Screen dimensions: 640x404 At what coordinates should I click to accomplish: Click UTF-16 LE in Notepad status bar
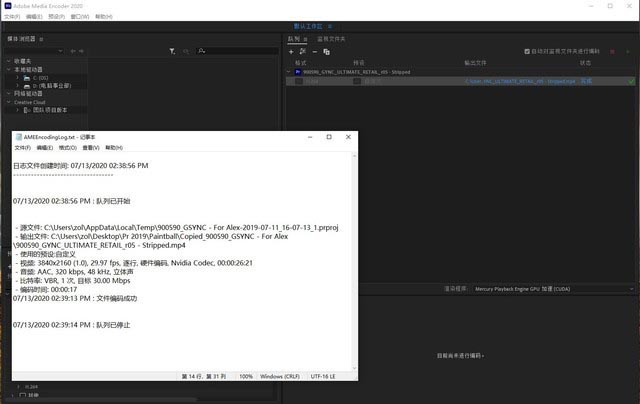pyautogui.click(x=323, y=376)
